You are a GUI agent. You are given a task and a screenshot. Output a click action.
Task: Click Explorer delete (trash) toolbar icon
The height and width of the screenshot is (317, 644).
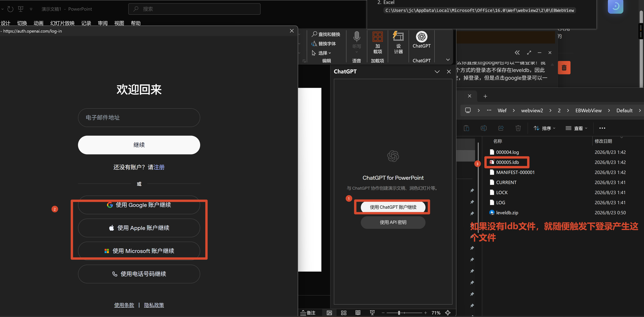coord(518,128)
